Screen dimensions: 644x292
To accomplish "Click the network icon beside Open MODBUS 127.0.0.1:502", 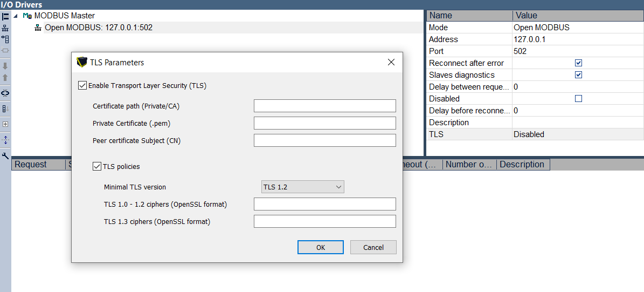I will [38, 28].
